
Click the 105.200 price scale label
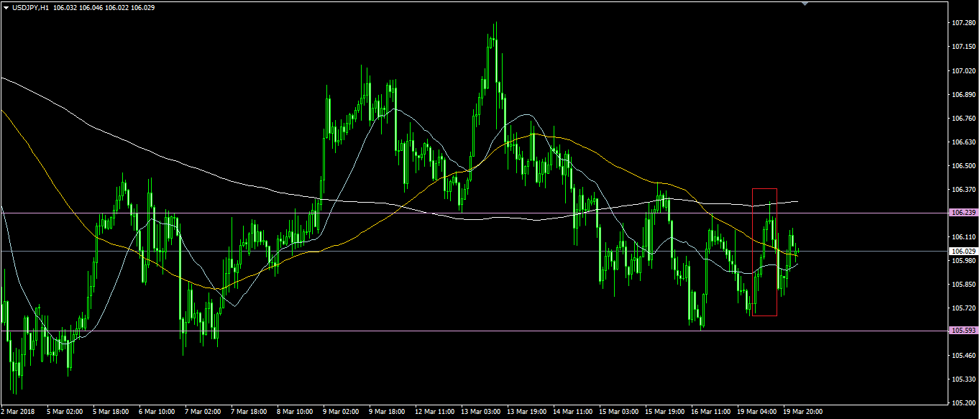pos(963,402)
